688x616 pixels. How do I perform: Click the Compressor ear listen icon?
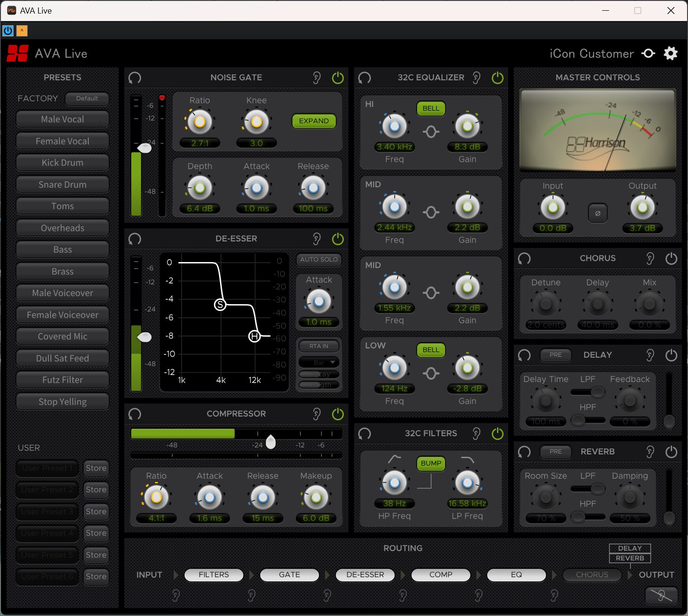tap(317, 414)
